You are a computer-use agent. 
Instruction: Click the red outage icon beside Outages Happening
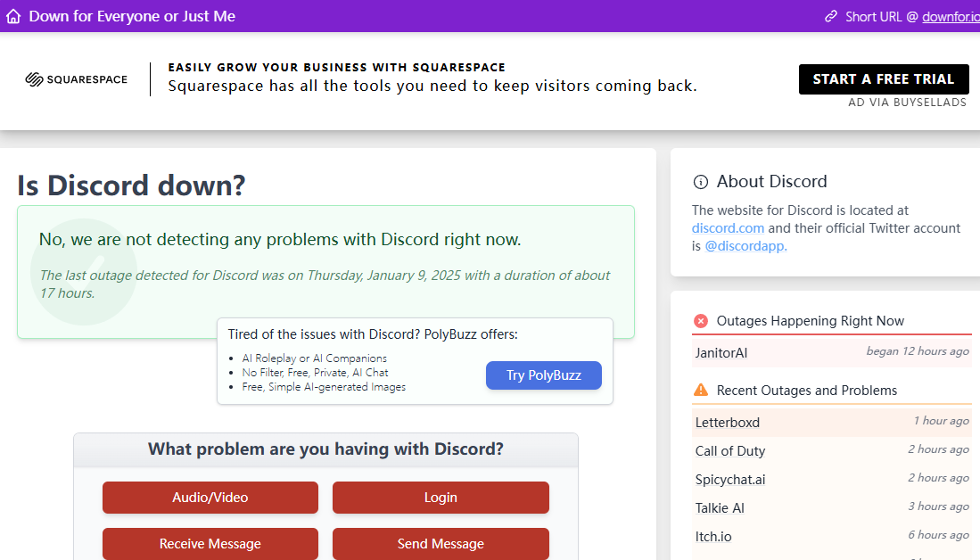click(x=699, y=320)
